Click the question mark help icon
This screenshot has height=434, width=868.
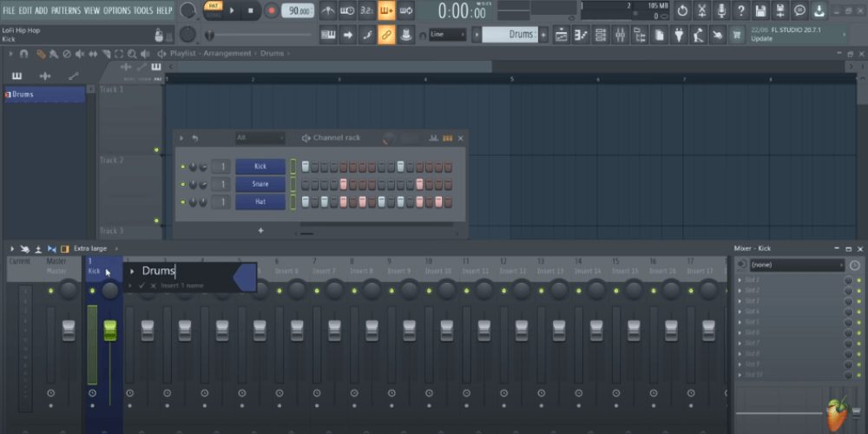point(741,10)
